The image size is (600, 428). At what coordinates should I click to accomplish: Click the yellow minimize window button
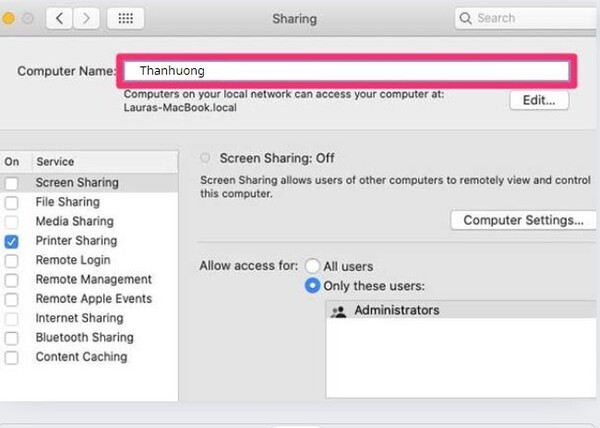pos(8,18)
